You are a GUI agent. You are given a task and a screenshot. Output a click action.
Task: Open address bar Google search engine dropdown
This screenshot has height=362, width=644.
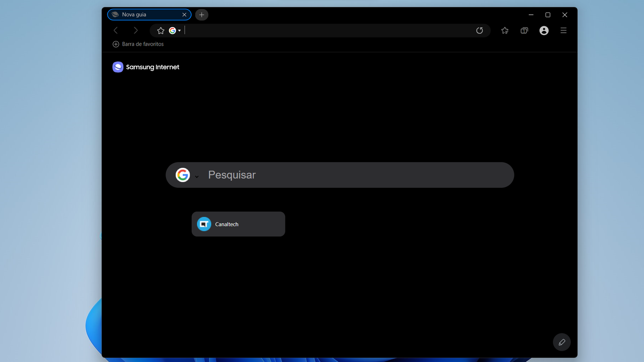175,31
